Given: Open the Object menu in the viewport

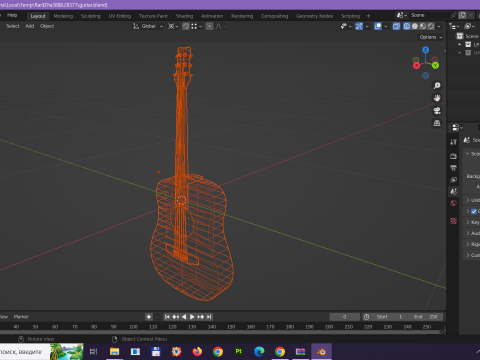Looking at the screenshot, I should pyautogui.click(x=47, y=26).
